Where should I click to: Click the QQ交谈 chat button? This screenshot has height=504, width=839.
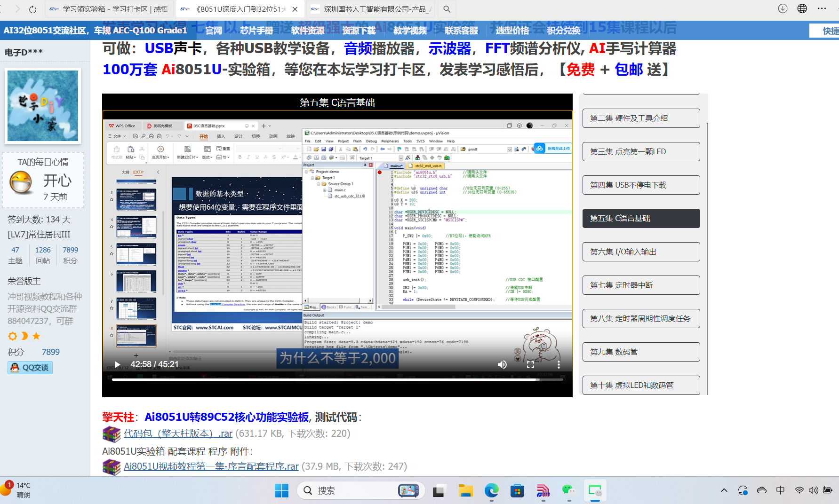[30, 368]
